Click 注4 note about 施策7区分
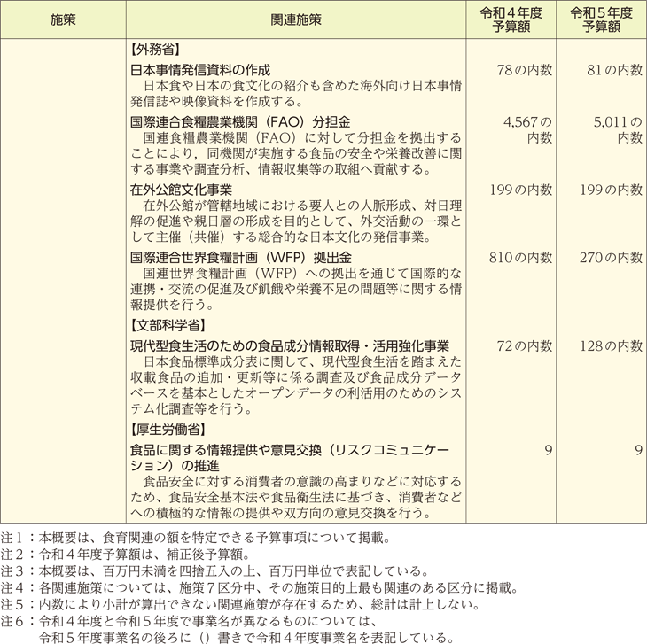 pyautogui.click(x=259, y=588)
